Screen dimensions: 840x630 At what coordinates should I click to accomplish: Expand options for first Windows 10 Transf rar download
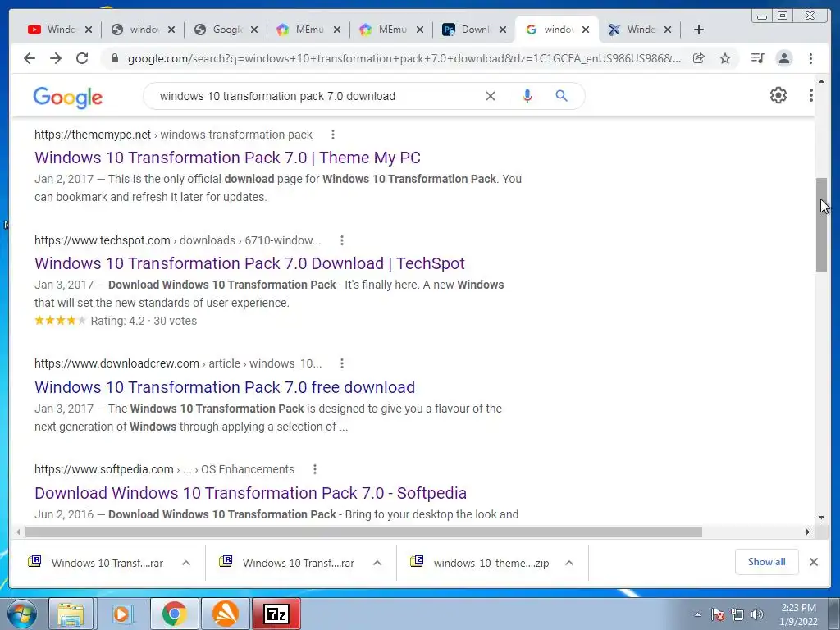pyautogui.click(x=186, y=563)
